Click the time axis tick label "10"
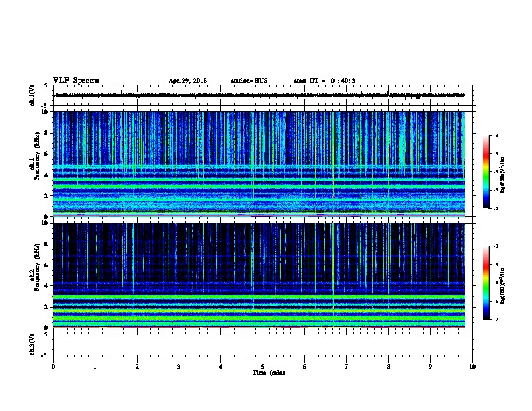532x411 pixels. [x=472, y=367]
